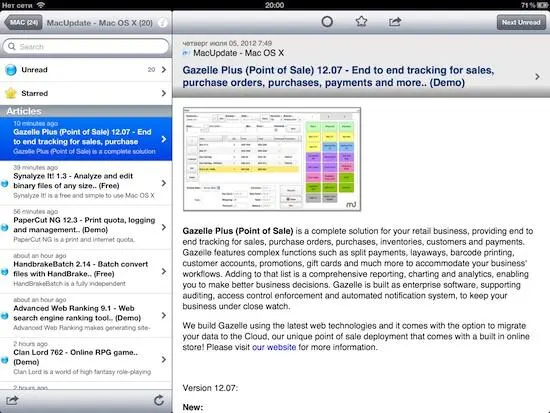Click the Articles section header
This screenshot has height=413, width=550.
coord(86,111)
